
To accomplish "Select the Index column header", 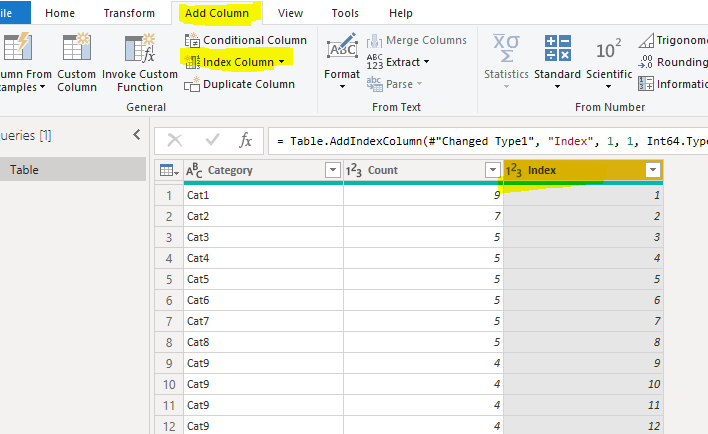I will coord(583,171).
